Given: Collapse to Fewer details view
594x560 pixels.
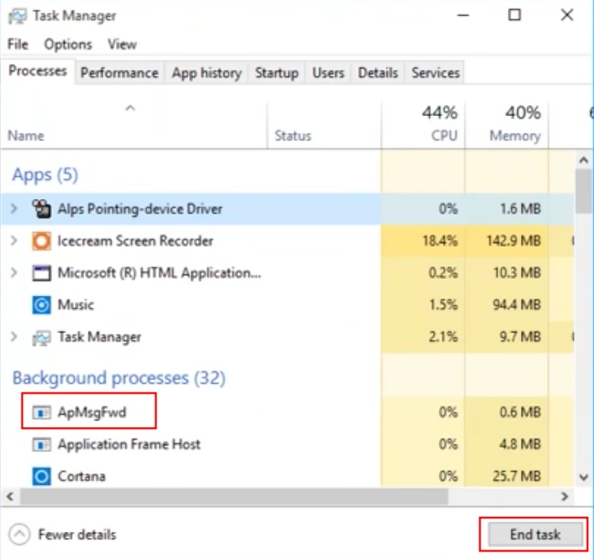Looking at the screenshot, I should (x=62, y=535).
